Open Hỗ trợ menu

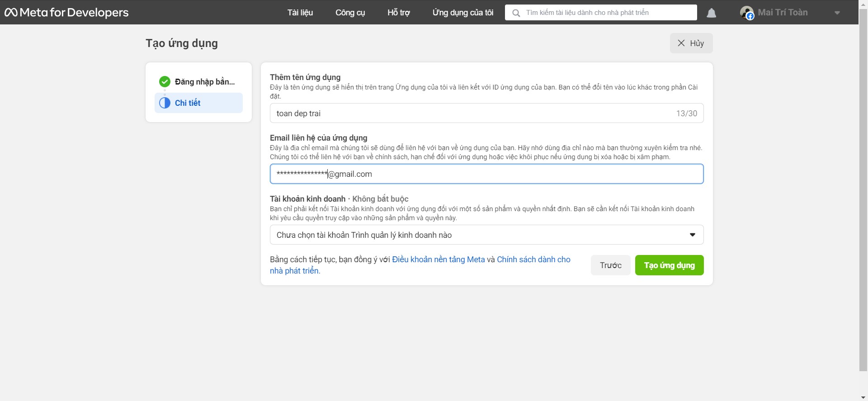coord(399,13)
